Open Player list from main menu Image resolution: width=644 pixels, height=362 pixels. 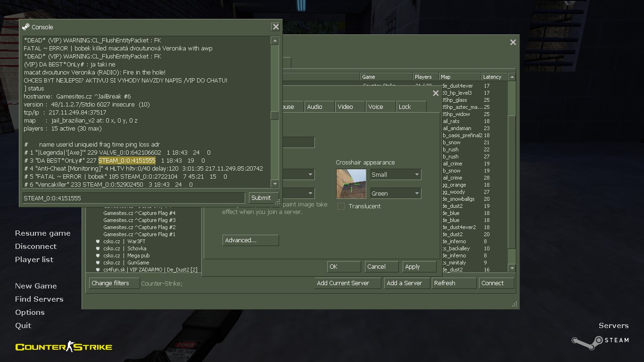34,260
